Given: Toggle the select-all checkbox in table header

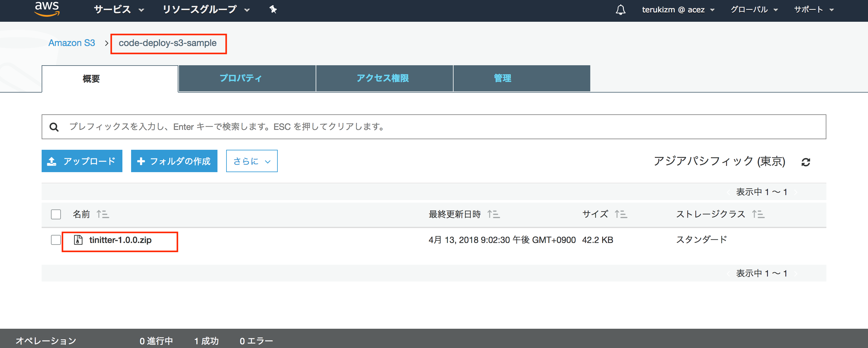Looking at the screenshot, I should point(56,214).
